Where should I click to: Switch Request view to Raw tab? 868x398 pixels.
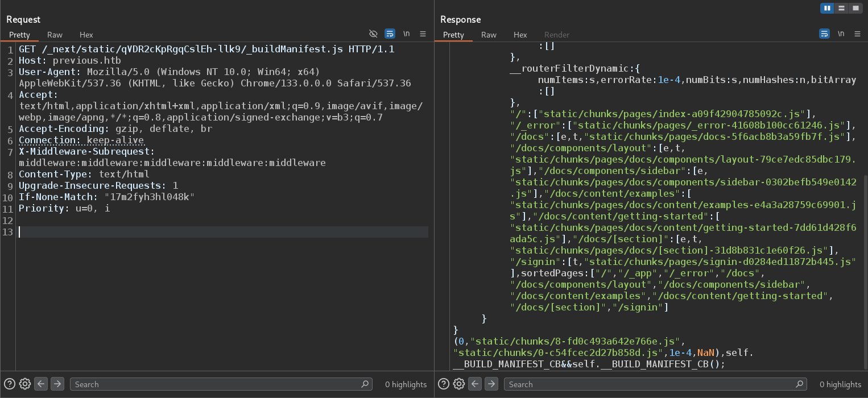pyautogui.click(x=55, y=35)
